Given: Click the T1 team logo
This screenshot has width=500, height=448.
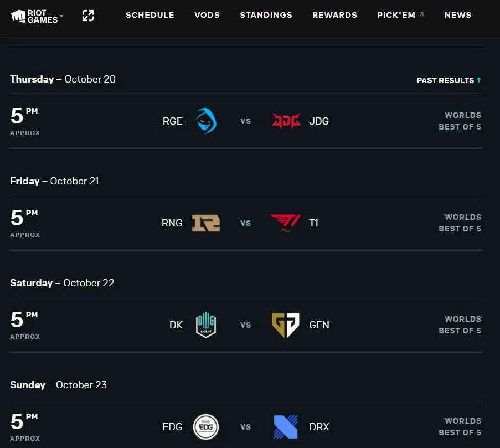Looking at the screenshot, I should coord(286,223).
